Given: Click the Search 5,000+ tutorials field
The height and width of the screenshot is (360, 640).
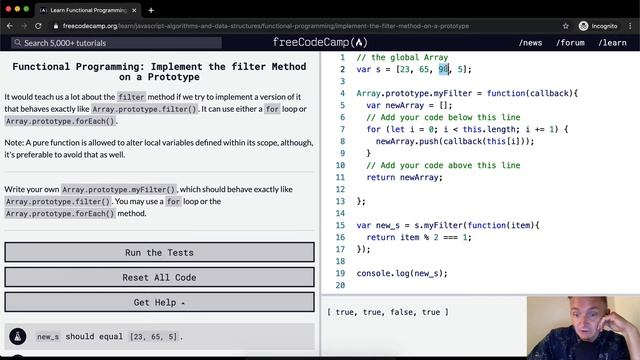Looking at the screenshot, I should (117, 43).
